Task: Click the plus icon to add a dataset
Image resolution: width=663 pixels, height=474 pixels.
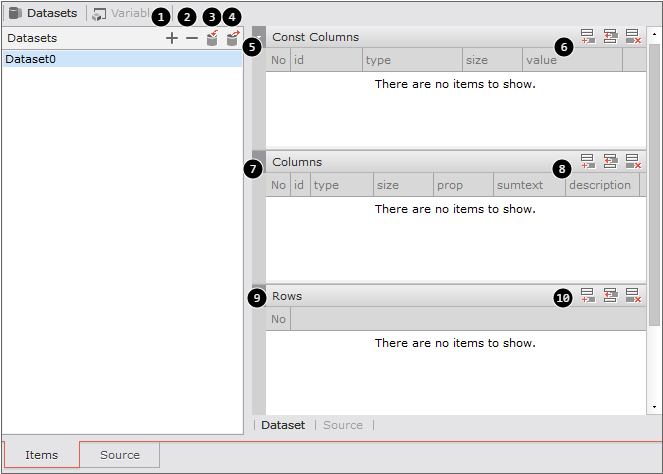Action: point(172,38)
